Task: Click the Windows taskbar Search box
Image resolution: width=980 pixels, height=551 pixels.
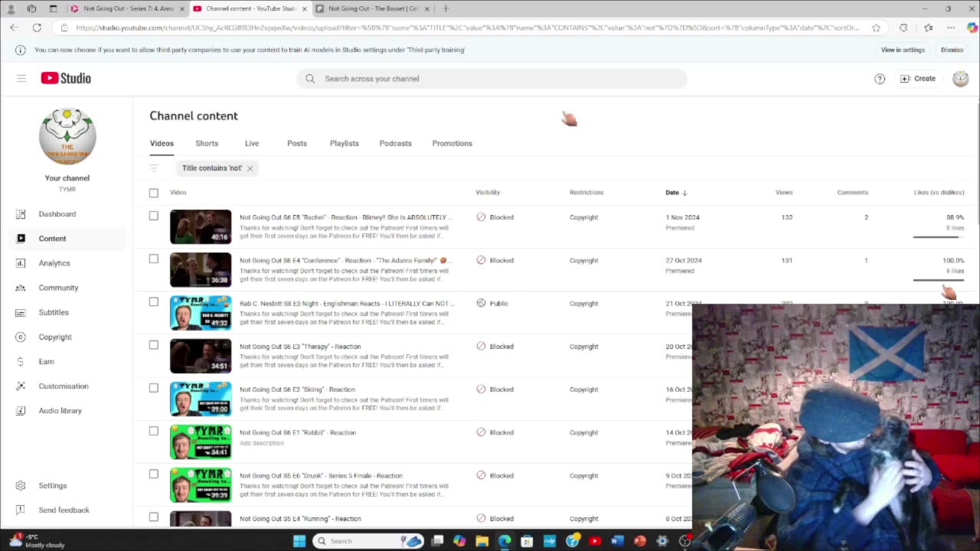Action: pos(369,541)
